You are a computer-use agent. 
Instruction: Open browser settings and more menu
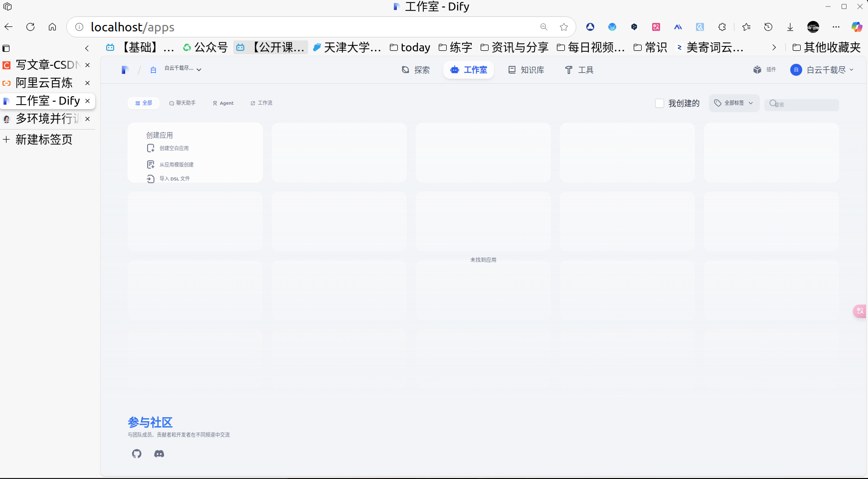[x=836, y=27]
